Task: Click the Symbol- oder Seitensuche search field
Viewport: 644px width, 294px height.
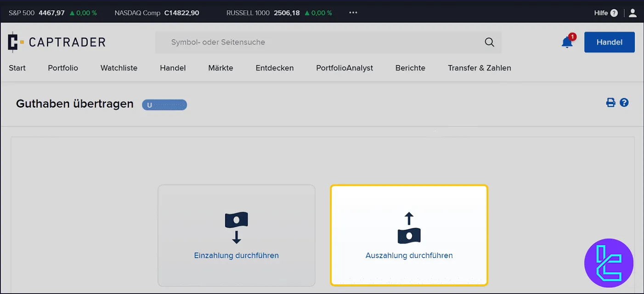Action: point(322,42)
